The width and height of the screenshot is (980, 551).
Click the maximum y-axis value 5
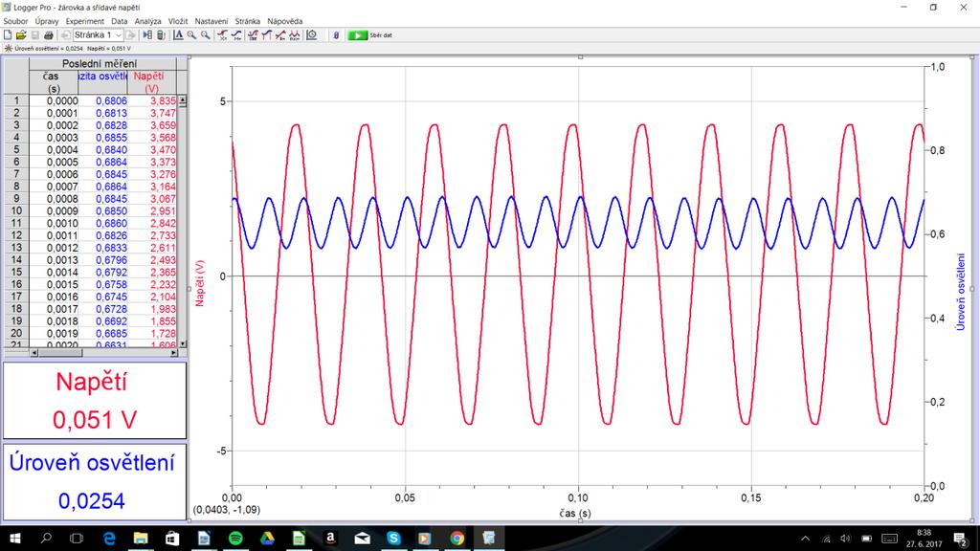pos(223,101)
